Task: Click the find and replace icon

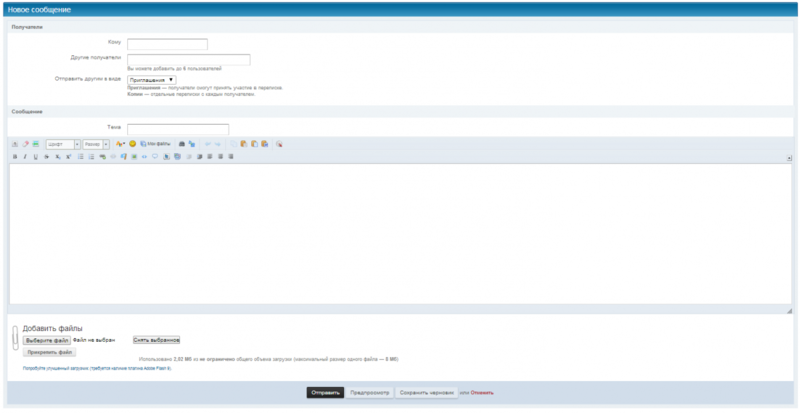Action: click(x=192, y=144)
